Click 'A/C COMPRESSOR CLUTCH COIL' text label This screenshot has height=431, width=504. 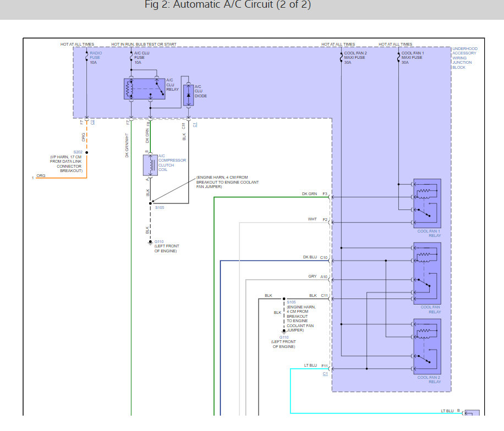coord(172,163)
